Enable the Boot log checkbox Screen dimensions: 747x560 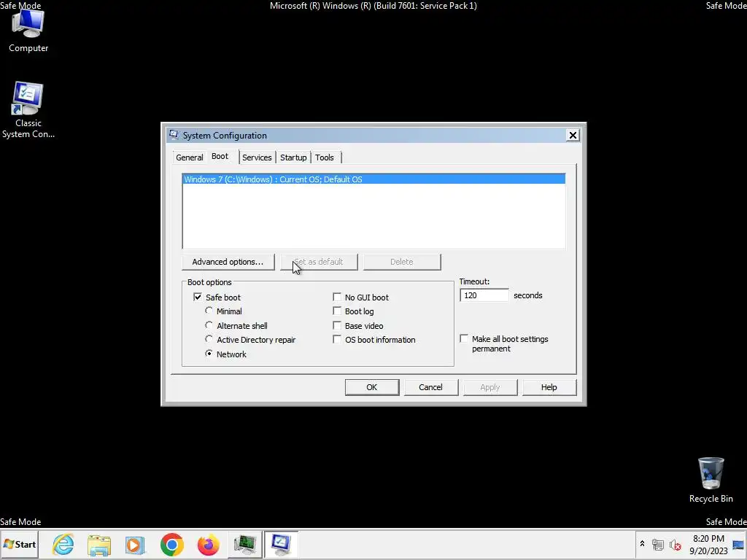coord(337,311)
